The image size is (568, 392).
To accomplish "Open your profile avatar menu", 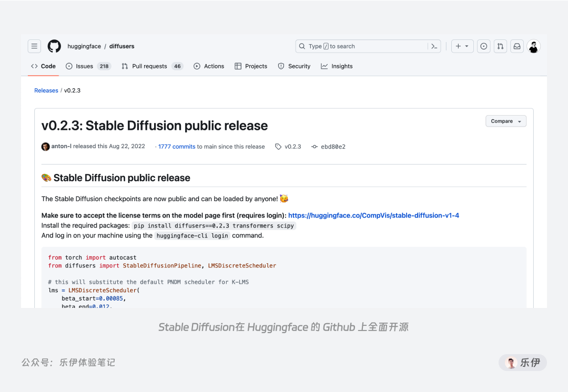I will (x=533, y=46).
